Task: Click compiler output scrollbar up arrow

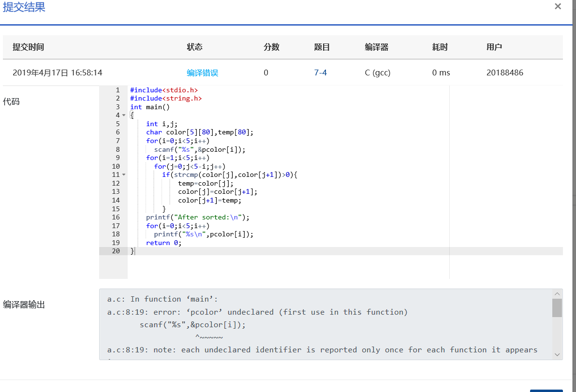Action: point(557,294)
